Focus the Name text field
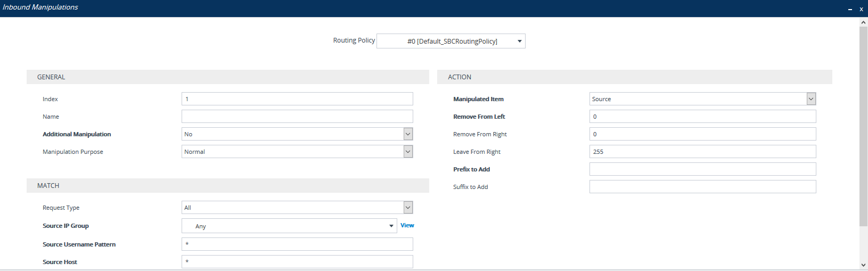The width and height of the screenshot is (868, 271). point(297,117)
